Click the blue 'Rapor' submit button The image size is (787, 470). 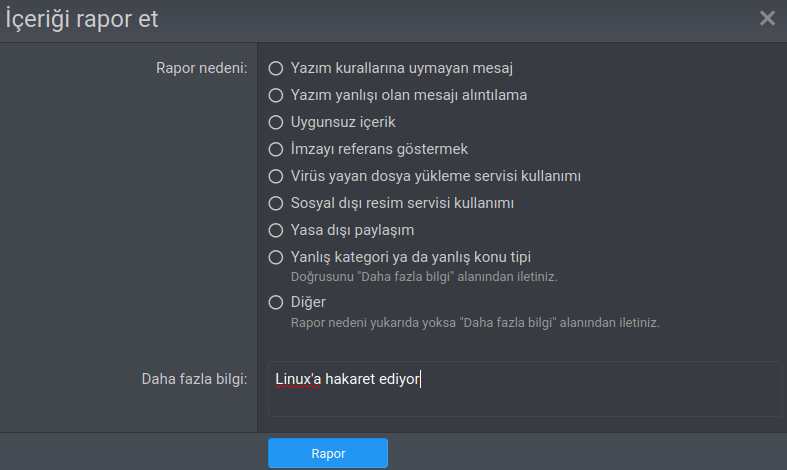click(327, 453)
